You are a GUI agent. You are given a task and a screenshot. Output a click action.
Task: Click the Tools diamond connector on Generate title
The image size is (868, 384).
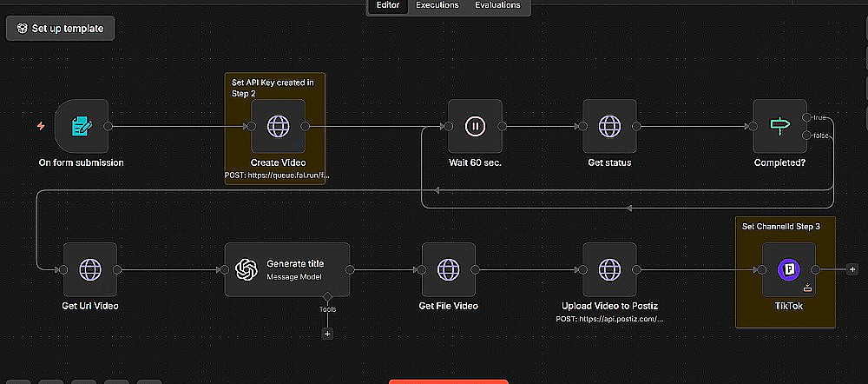[327, 296]
